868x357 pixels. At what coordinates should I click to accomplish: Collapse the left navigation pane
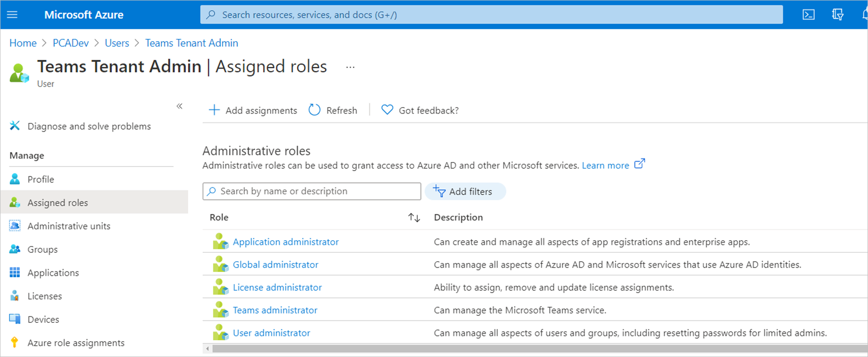coord(179,106)
